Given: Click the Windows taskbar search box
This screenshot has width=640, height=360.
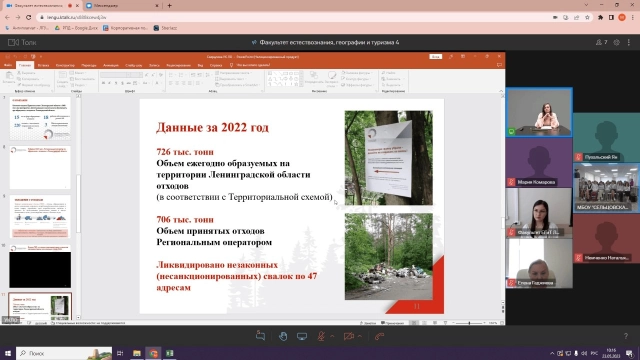Looking at the screenshot, I should coord(64,353).
